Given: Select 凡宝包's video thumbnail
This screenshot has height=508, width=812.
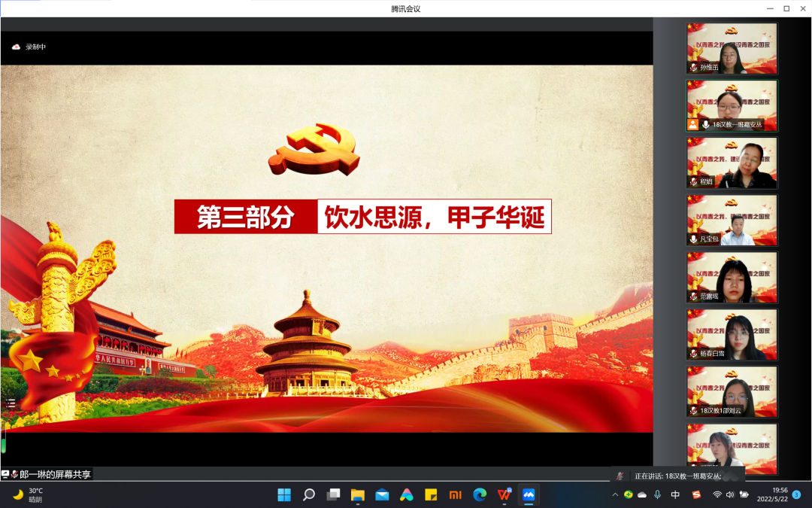Looking at the screenshot, I should tap(732, 221).
